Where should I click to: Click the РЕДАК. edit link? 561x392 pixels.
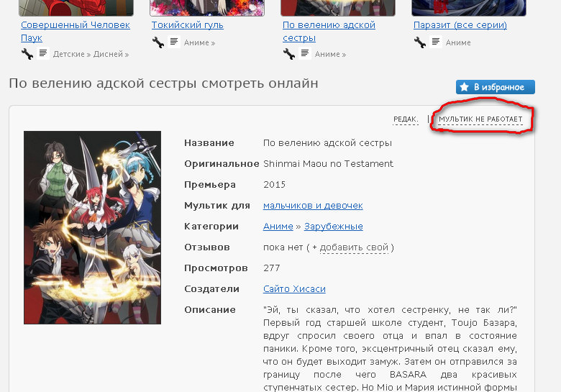click(x=406, y=119)
